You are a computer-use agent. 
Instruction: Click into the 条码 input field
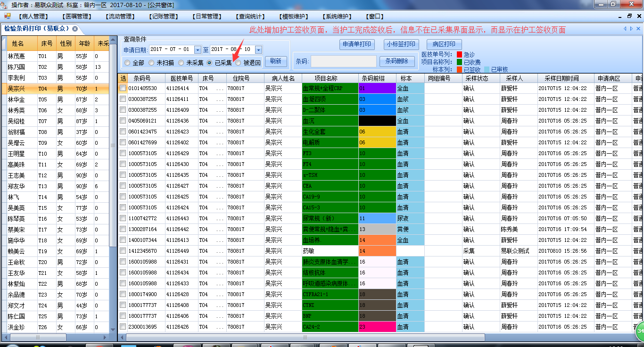tap(343, 61)
